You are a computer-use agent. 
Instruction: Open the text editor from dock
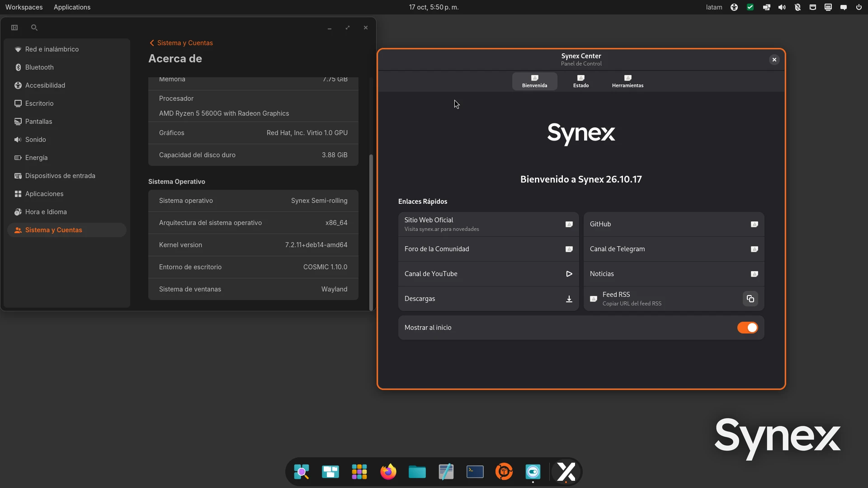pyautogui.click(x=446, y=472)
